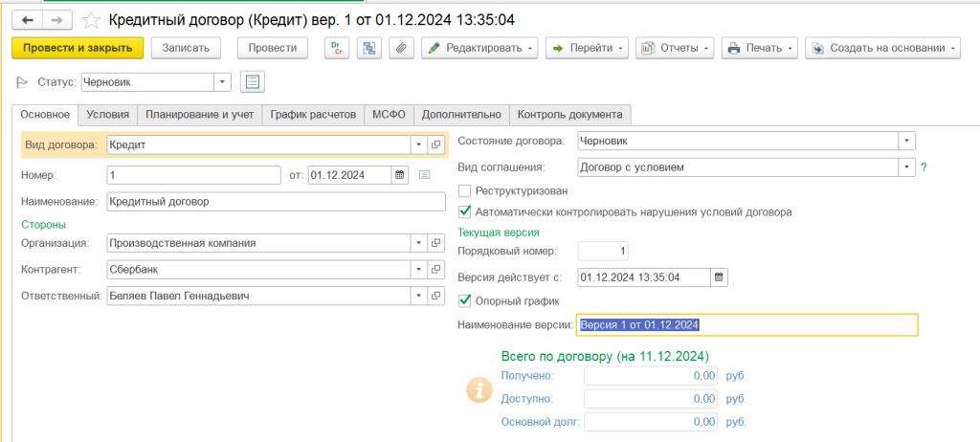This screenshot has height=442, width=980.
Task: Click Провести и закрыть button
Action: point(78,48)
